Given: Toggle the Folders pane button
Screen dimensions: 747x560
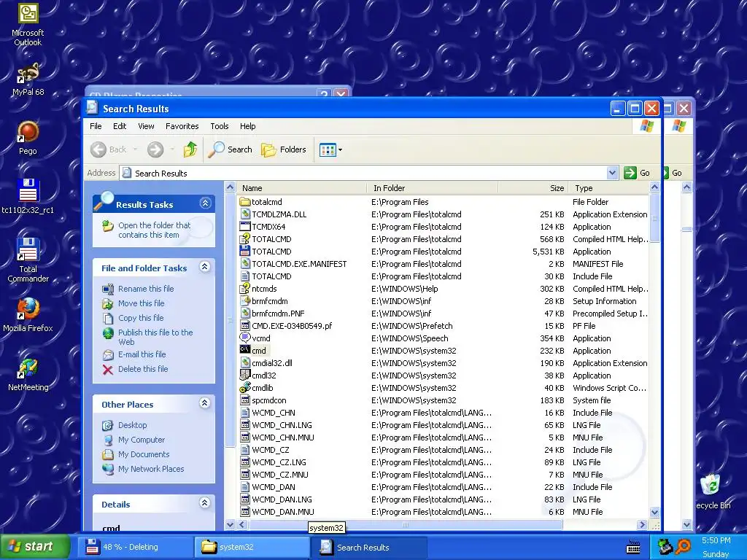Looking at the screenshot, I should (x=284, y=149).
